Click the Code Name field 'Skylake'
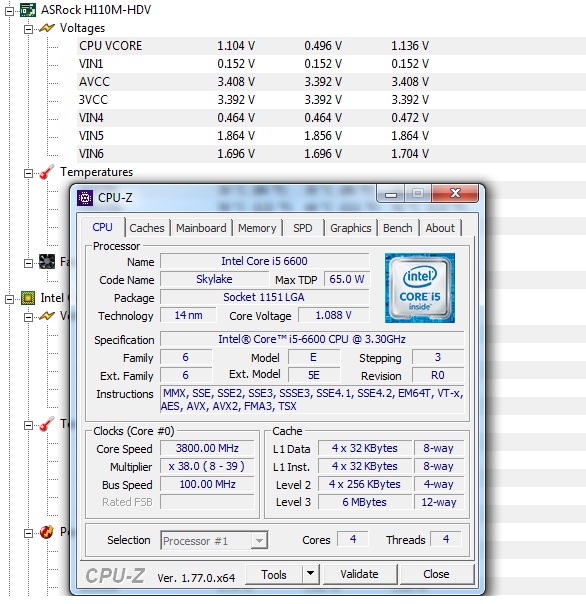586x604 pixels. [x=214, y=279]
